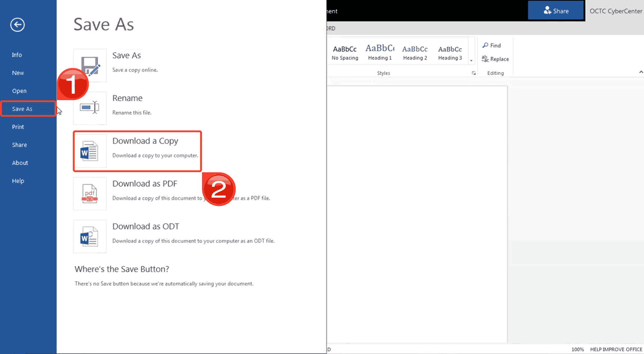Image resolution: width=644 pixels, height=354 pixels.
Task: Click OCTC CyberCenter account name
Action: coord(616,11)
